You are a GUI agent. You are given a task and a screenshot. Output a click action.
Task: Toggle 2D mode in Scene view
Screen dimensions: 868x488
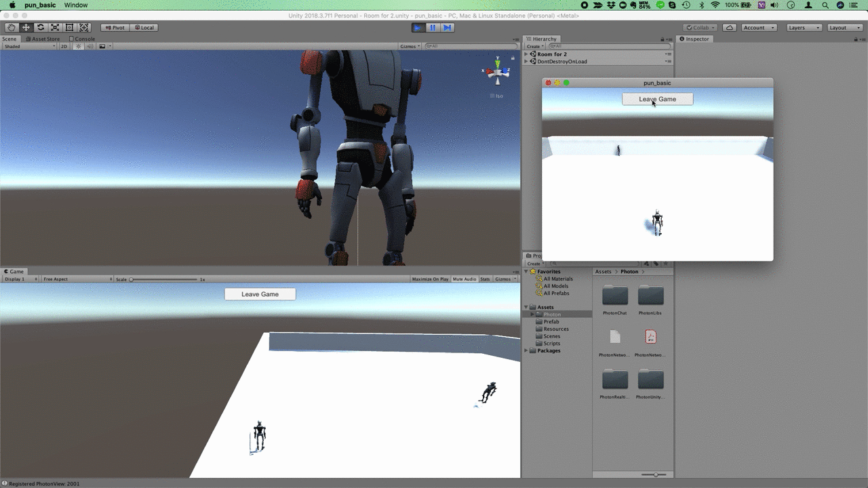pos(64,46)
